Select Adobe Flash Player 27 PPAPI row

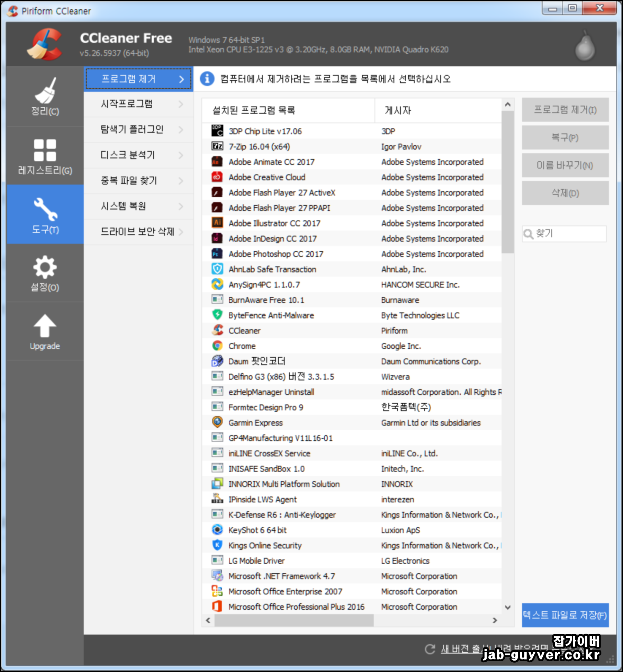pyautogui.click(x=352, y=208)
